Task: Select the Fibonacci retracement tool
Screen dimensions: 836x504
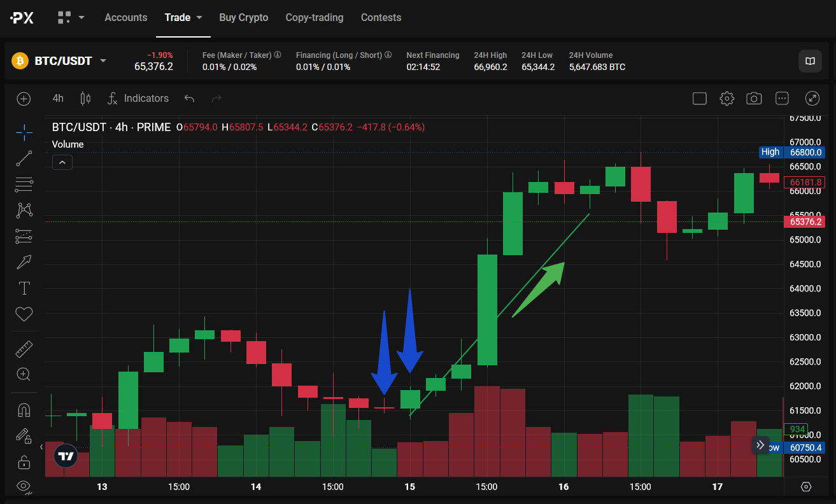Action: coord(24,185)
